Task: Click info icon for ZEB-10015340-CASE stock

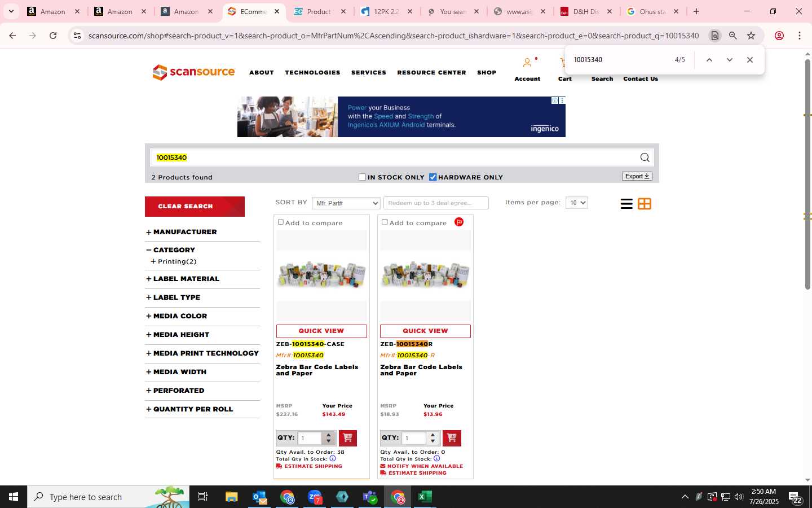Action: [x=333, y=459]
